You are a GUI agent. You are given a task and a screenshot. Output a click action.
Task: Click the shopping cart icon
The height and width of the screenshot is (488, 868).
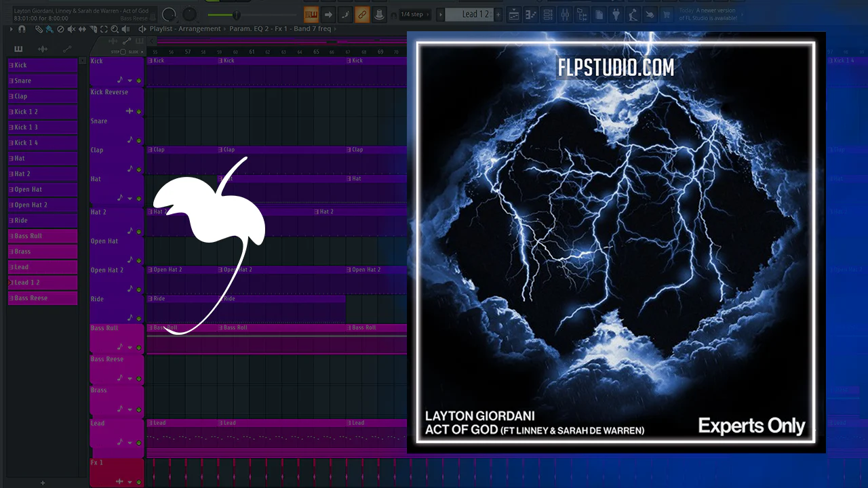(x=667, y=14)
